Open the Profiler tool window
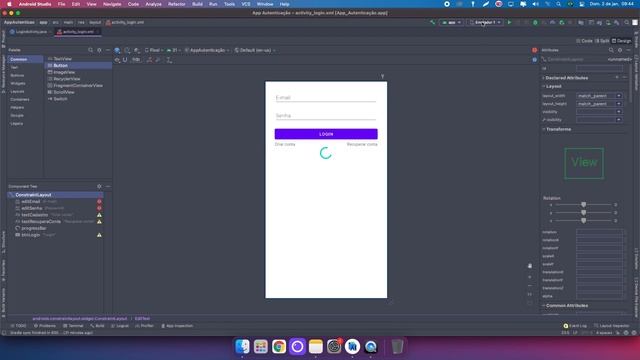640x360 pixels. tap(144, 326)
